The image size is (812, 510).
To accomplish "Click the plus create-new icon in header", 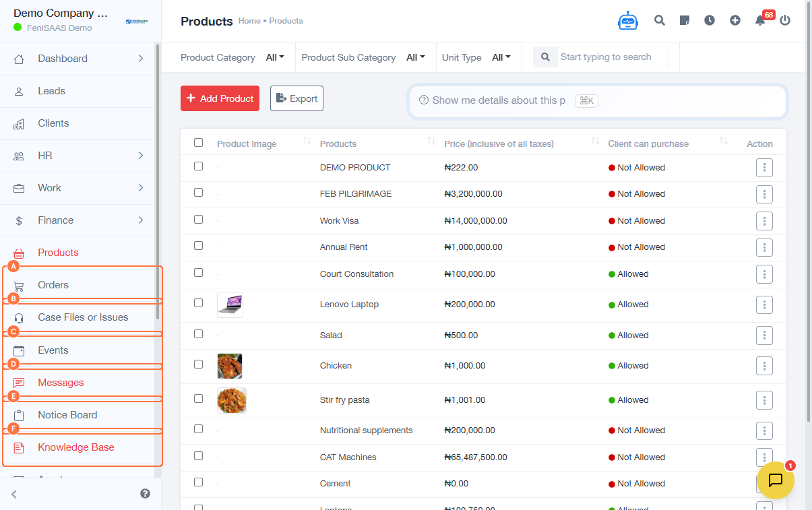I will coord(735,20).
